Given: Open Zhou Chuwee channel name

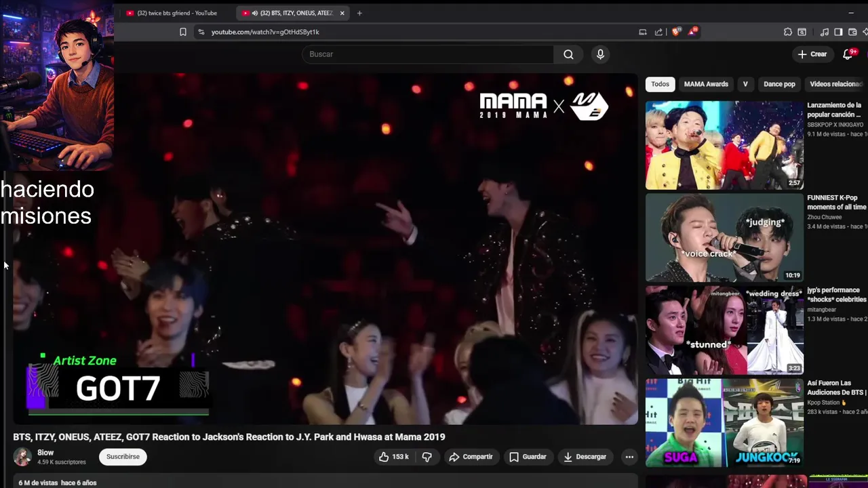Looking at the screenshot, I should click(824, 218).
